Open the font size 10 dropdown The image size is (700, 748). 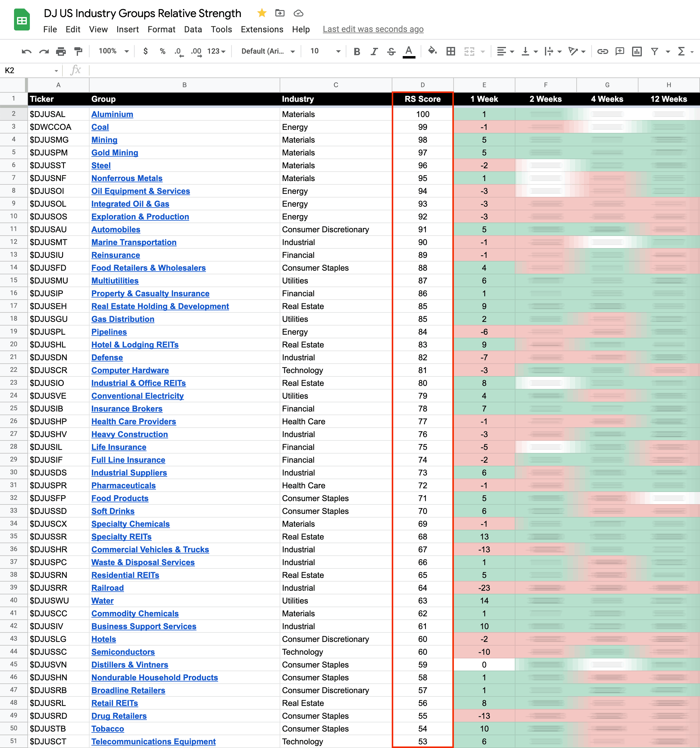coord(325,51)
